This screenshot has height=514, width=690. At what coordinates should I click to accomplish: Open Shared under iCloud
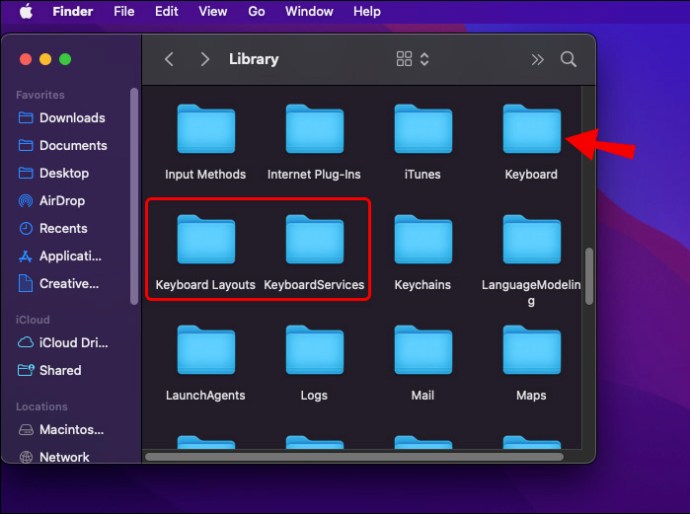click(60, 370)
